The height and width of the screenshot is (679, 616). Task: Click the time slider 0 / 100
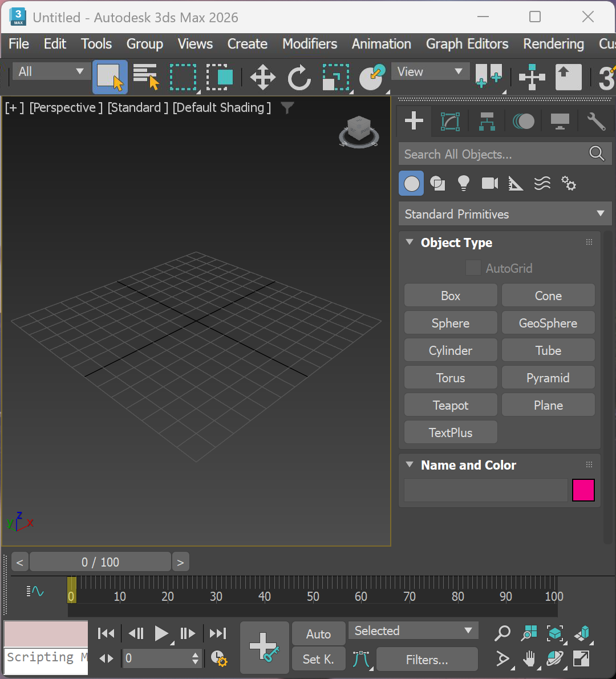[x=100, y=562]
